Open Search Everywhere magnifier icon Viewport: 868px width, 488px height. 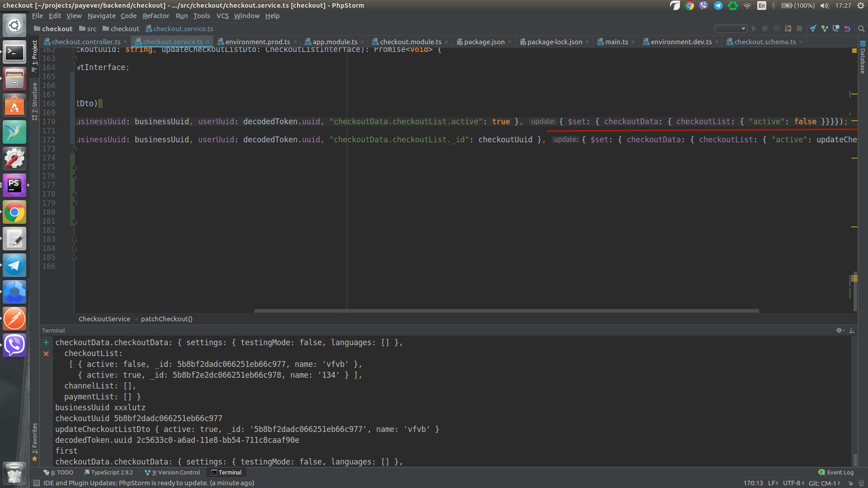point(861,28)
